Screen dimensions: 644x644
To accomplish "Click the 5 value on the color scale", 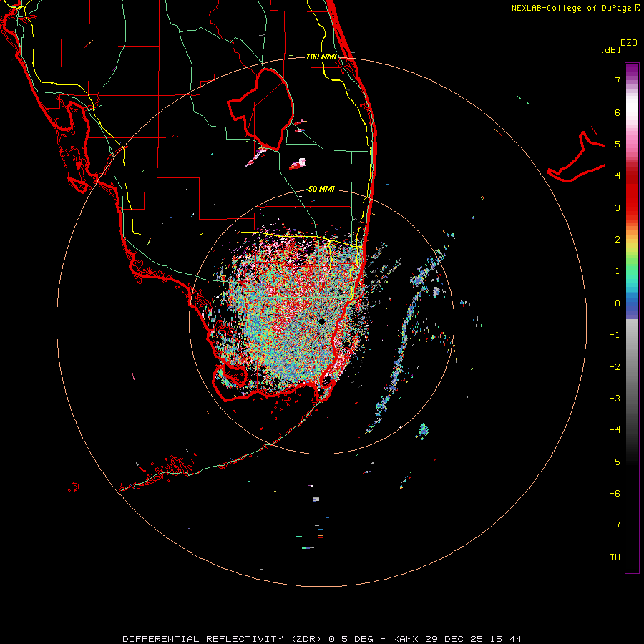I will (618, 144).
